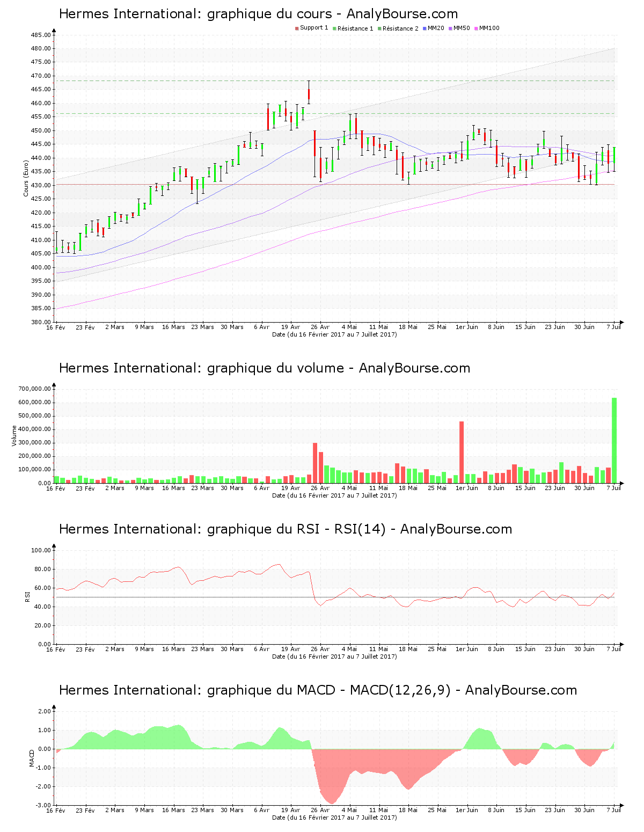Click the date range caption under price chart

[334, 334]
